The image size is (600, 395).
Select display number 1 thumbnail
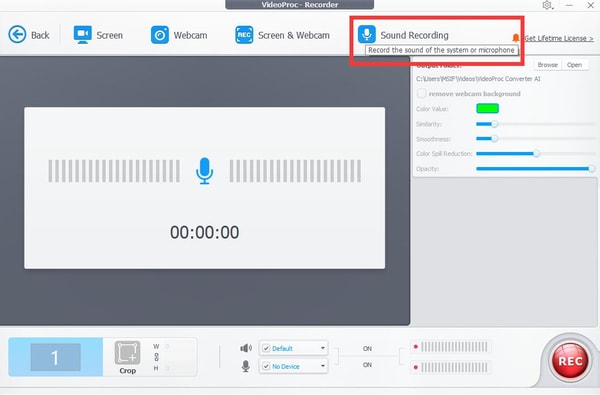tap(55, 357)
